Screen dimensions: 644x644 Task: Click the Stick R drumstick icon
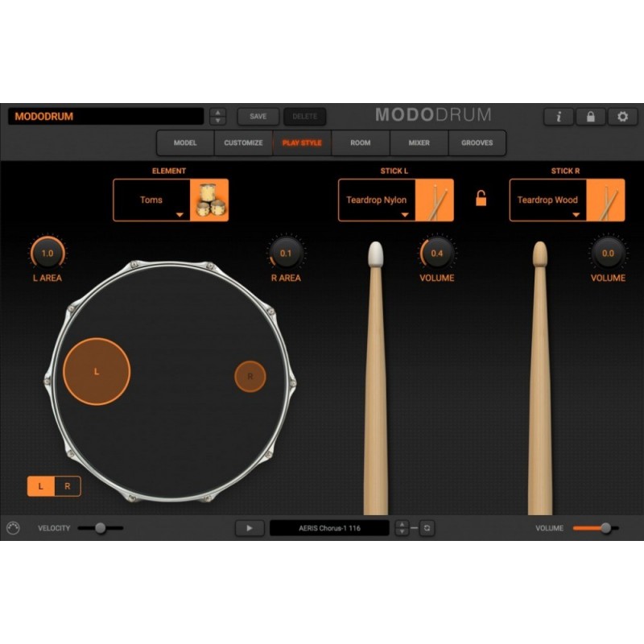pos(609,200)
